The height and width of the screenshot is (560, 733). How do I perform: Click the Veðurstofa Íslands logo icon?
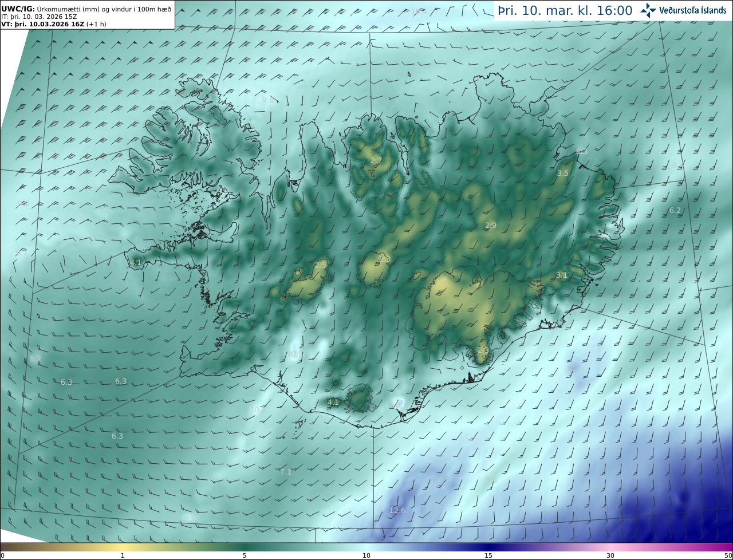pos(648,10)
